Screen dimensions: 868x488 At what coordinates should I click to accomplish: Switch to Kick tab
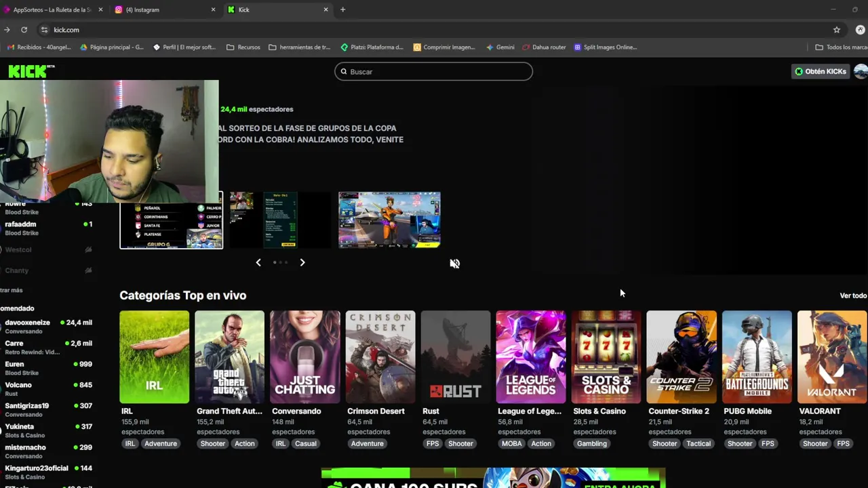click(x=278, y=9)
